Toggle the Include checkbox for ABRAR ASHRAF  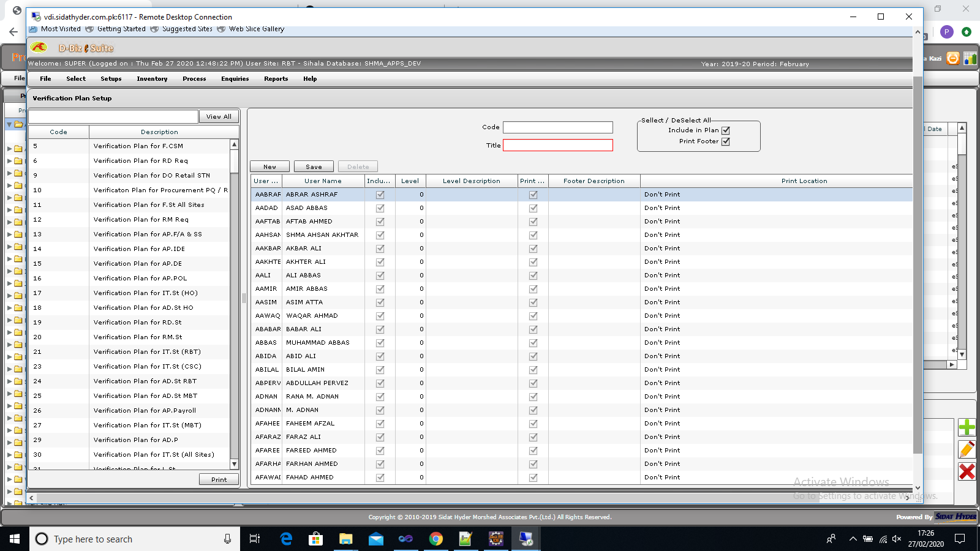380,194
